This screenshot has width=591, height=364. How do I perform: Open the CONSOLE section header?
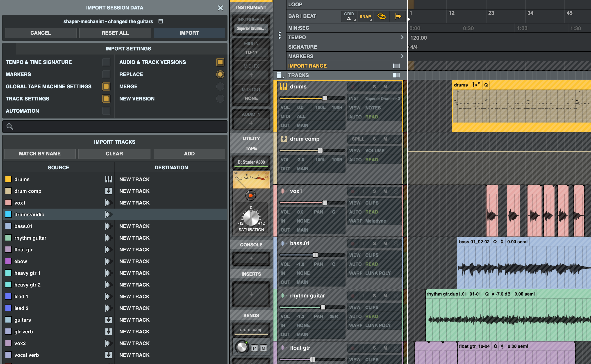point(251,245)
